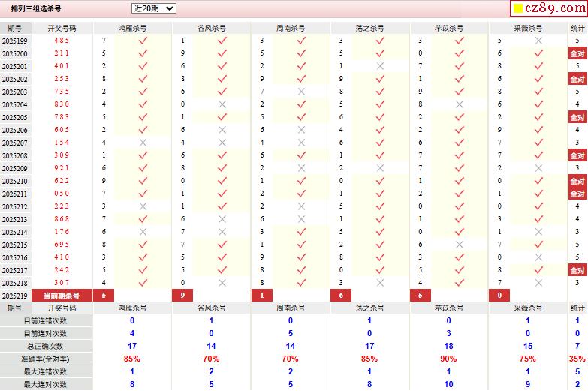Viewport: 588px width, 391px height.
Task: Click winning number 868
Action: [x=62, y=219]
